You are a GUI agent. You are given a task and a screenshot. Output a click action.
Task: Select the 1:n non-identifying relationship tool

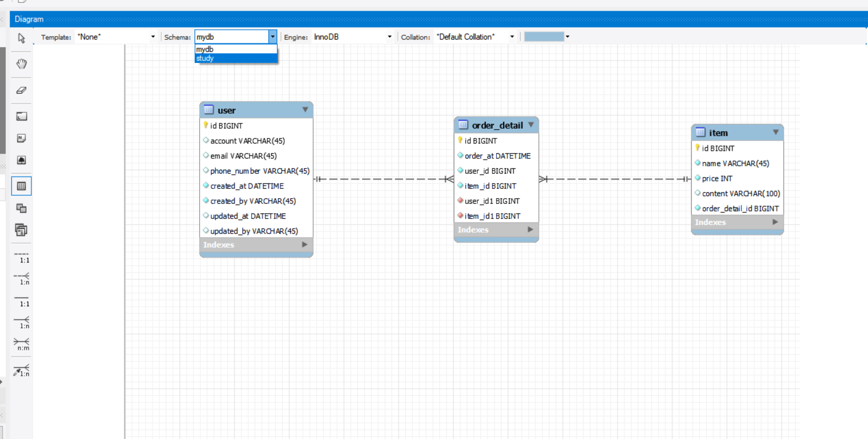click(x=21, y=278)
